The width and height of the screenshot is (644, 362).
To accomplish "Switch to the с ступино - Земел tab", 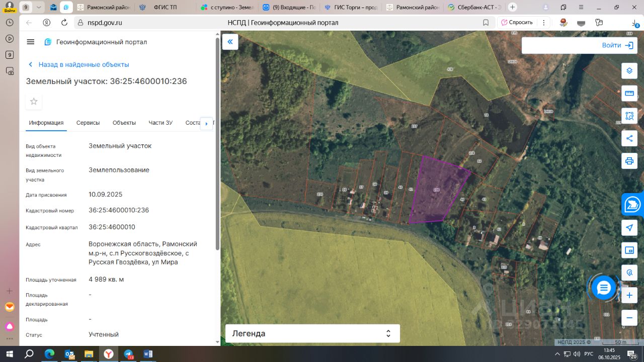I will pyautogui.click(x=227, y=8).
